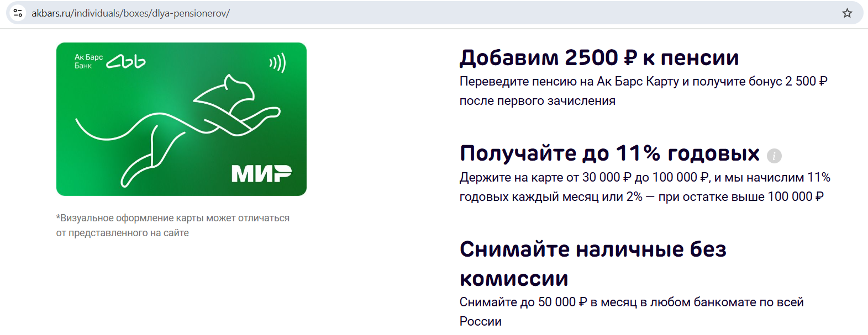Click the МИР logo on the card
Screen dimensions: 868x335
261,173
